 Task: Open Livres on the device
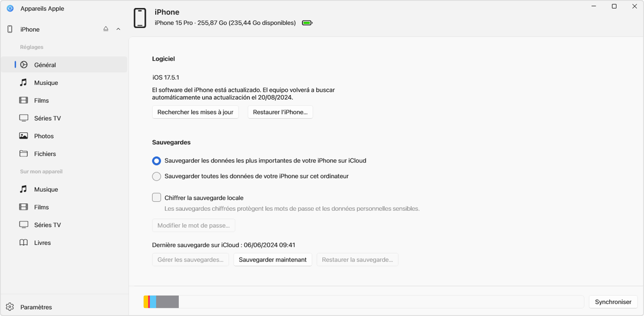64,243
